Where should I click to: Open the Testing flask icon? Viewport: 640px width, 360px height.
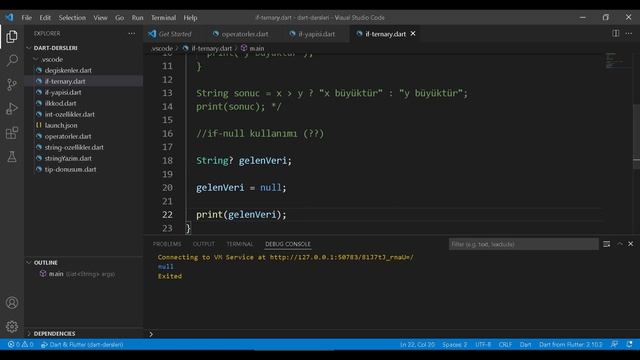coord(12,156)
